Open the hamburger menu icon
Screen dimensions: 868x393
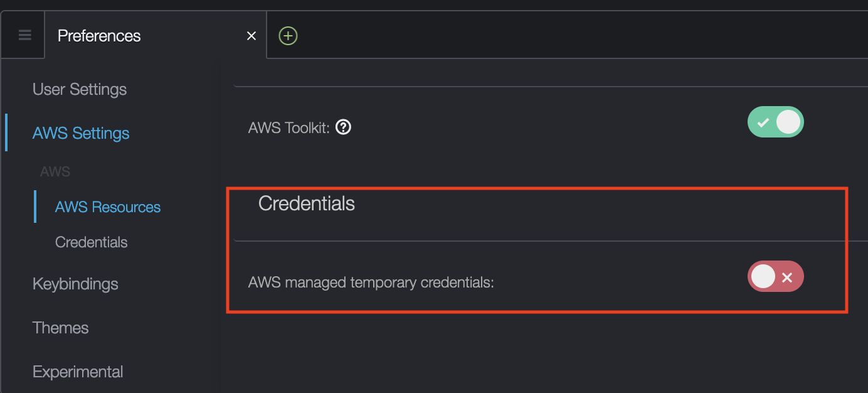tap(24, 35)
